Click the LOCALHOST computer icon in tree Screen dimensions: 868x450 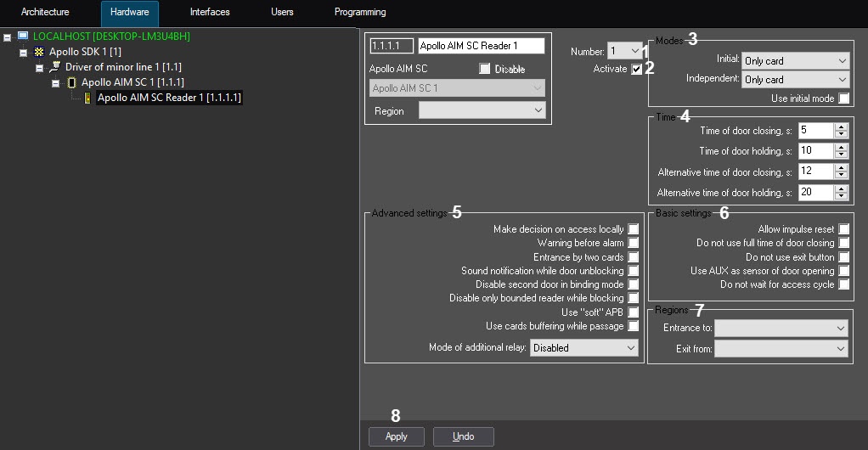click(23, 37)
